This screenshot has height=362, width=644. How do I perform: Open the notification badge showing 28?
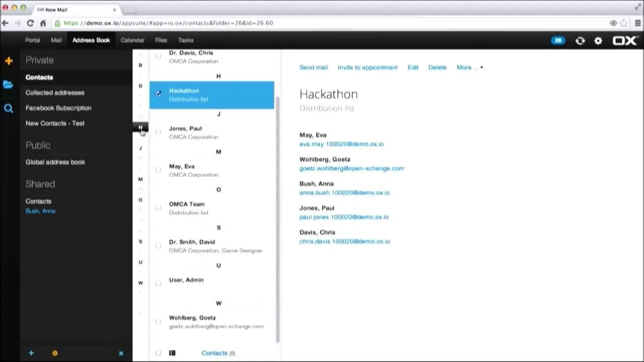tap(558, 40)
